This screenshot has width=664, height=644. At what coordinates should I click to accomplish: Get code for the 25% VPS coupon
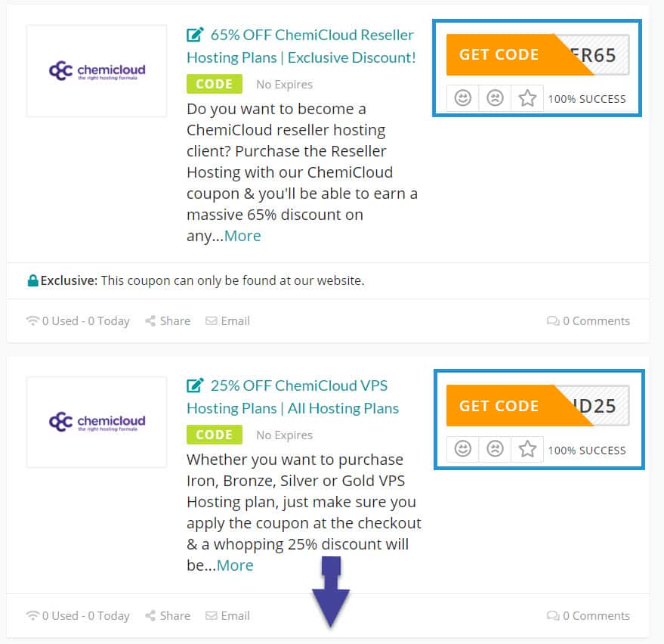point(499,406)
